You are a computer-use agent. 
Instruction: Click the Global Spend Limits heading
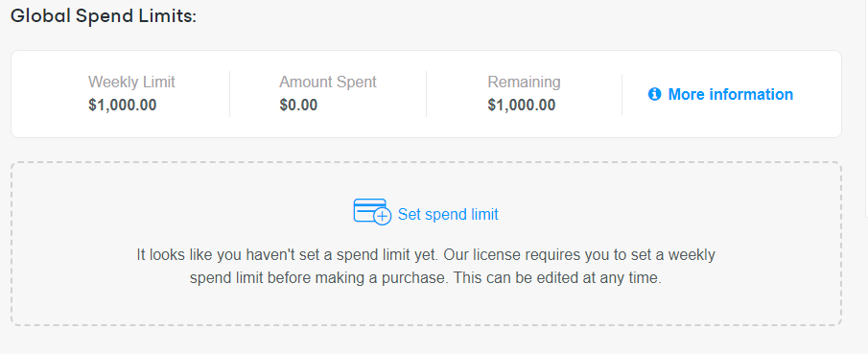pyautogui.click(x=104, y=16)
